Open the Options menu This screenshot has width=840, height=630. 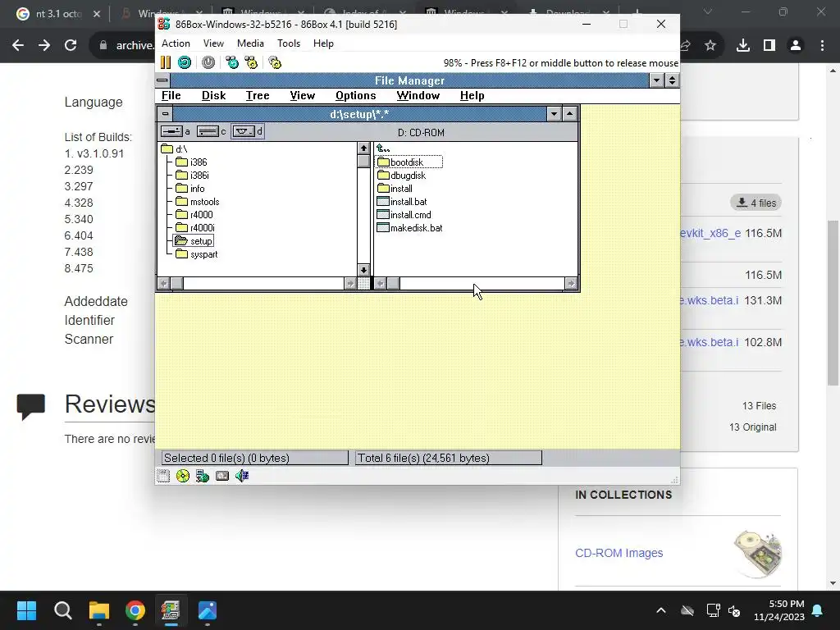coord(356,95)
